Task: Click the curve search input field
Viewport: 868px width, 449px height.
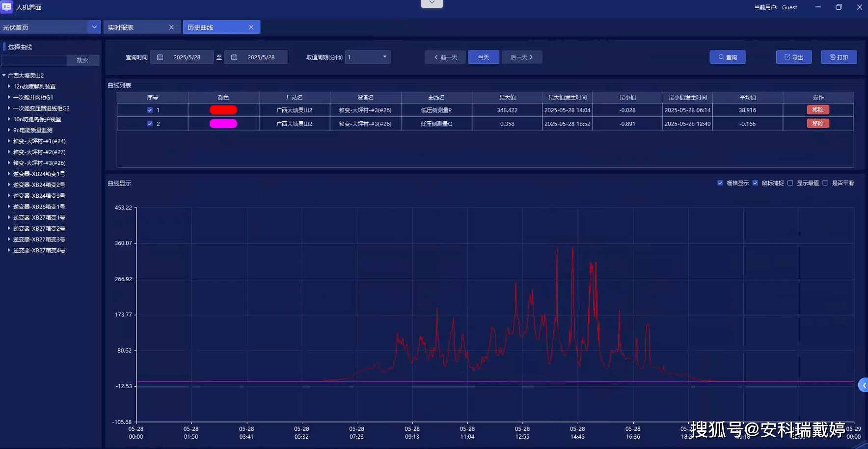Action: pyautogui.click(x=34, y=60)
